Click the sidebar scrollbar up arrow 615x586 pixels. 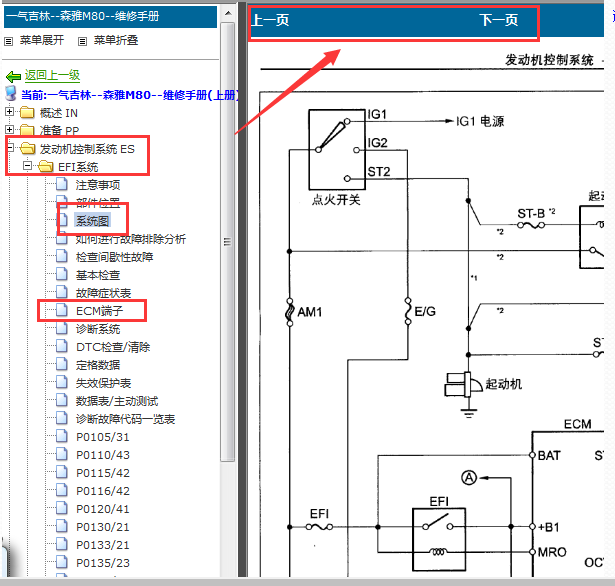click(x=228, y=13)
